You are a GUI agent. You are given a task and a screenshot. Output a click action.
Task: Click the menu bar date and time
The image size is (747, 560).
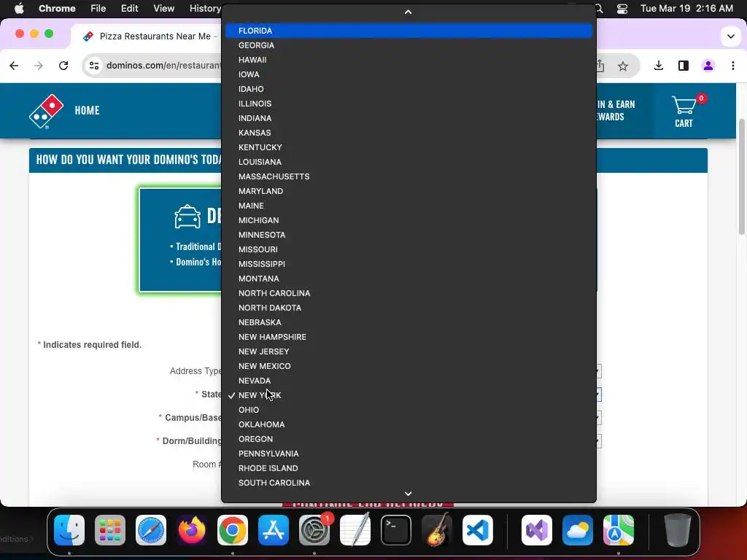tap(686, 8)
